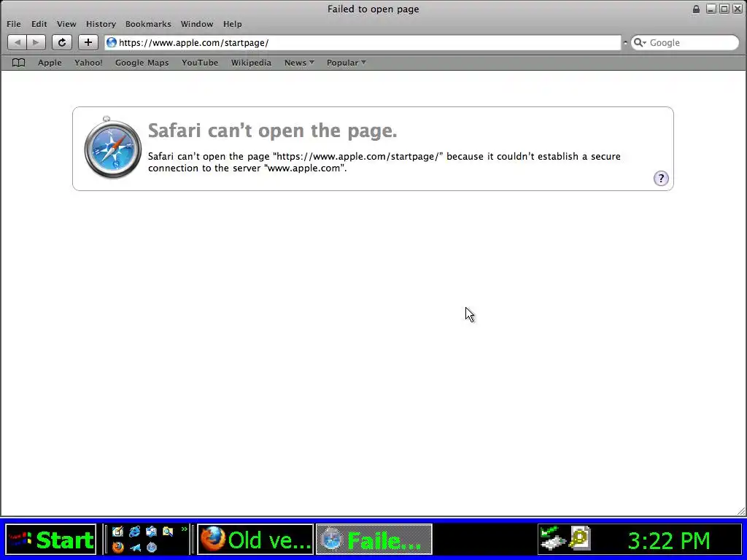
Task: Click the address bar URL field
Action: [x=363, y=42]
